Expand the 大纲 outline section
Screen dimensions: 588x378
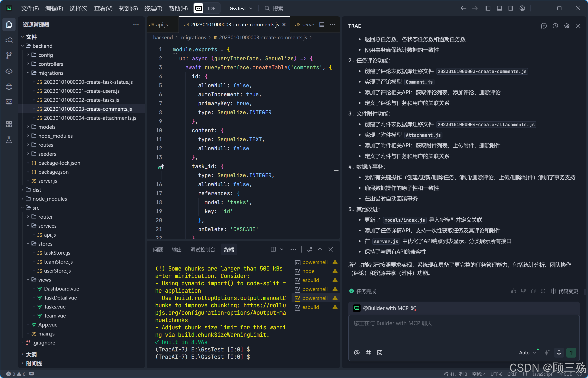tap(31, 355)
